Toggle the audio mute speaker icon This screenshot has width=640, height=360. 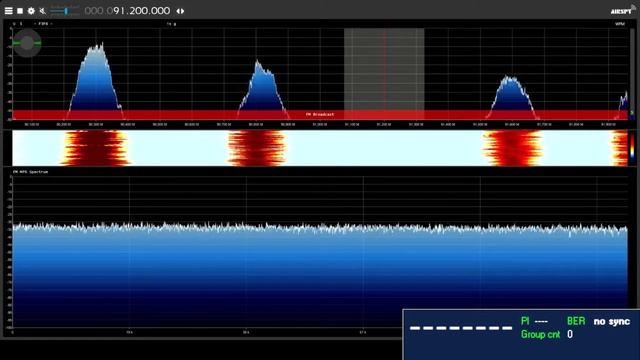point(42,11)
